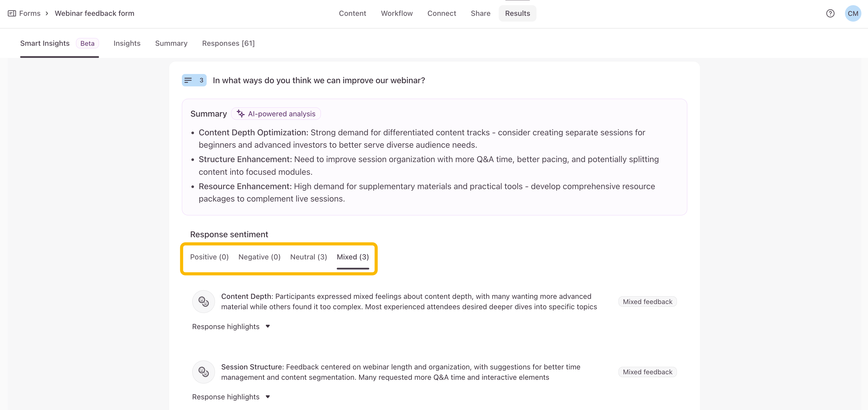Click the Content Depth mixed sentiment icon
This screenshot has width=868, height=410.
pyautogui.click(x=203, y=301)
